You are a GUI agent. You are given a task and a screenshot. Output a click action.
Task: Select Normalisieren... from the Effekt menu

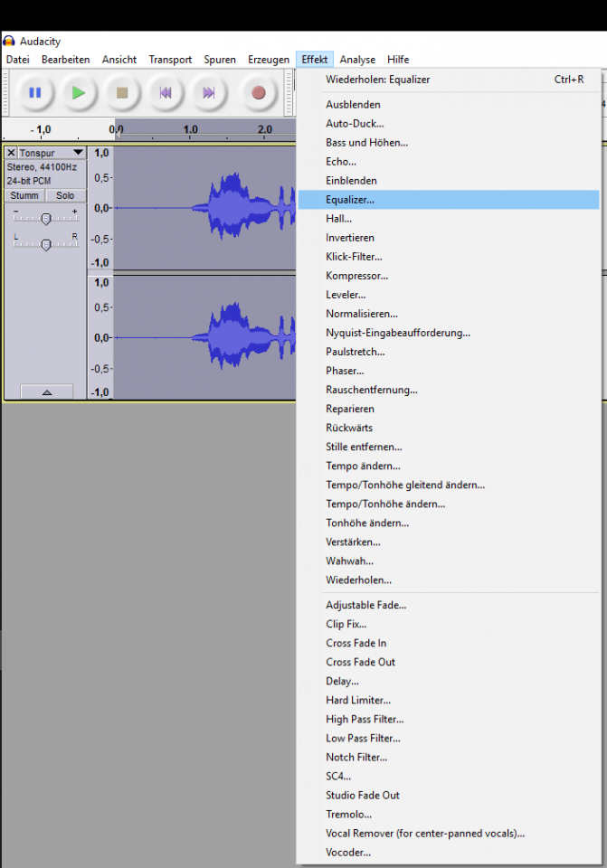(x=362, y=314)
